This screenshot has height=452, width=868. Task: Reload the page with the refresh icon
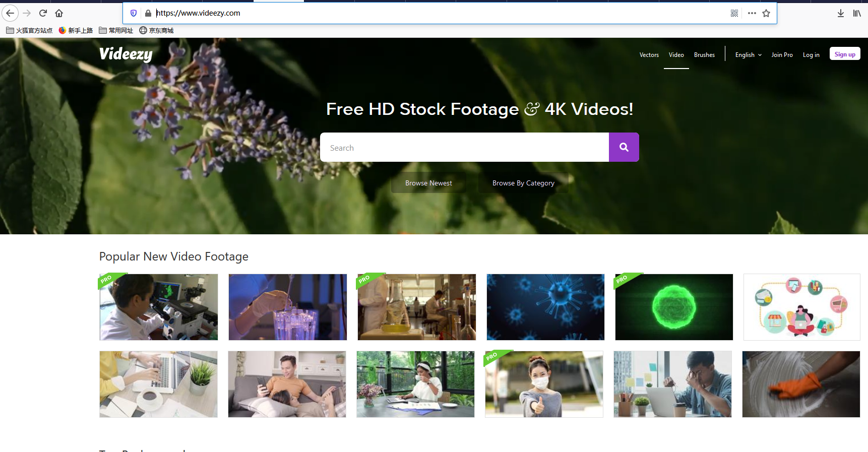pos(43,13)
